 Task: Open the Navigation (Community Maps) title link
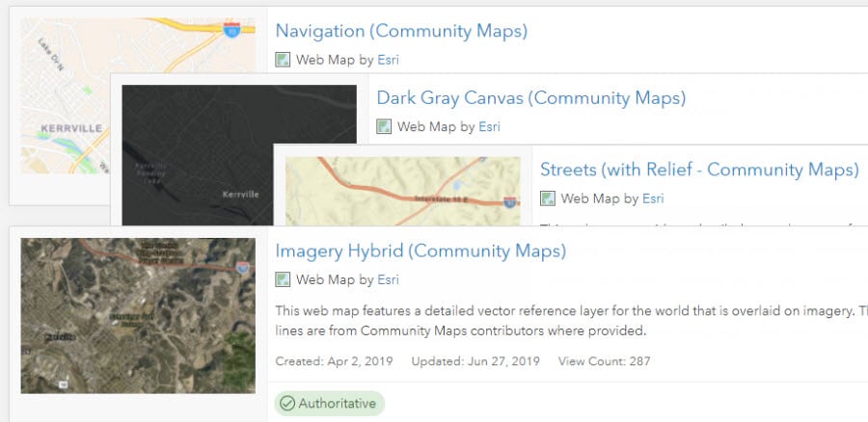(x=401, y=31)
